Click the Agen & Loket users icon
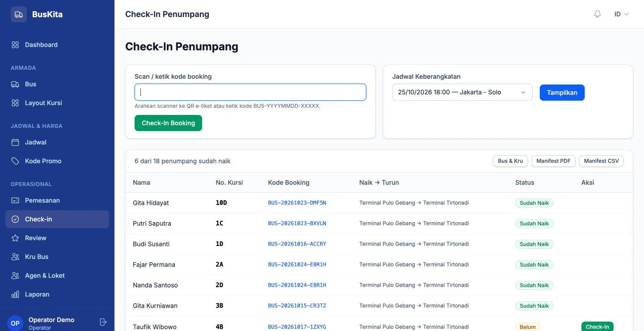The image size is (644, 331). [15, 276]
